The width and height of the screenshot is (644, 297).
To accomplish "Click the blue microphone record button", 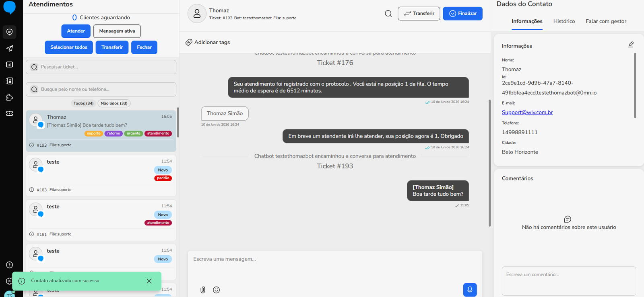I will [x=470, y=290].
